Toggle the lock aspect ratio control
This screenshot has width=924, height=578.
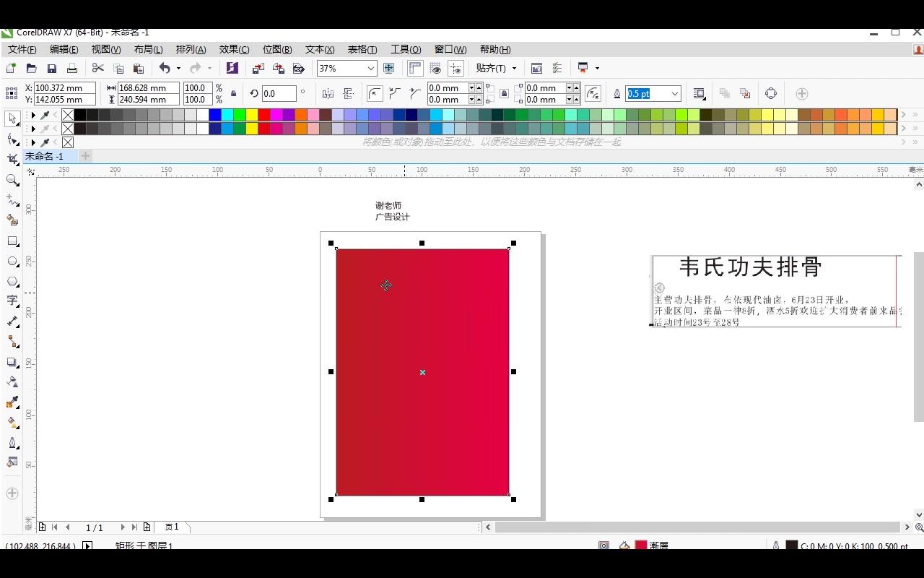(x=232, y=93)
